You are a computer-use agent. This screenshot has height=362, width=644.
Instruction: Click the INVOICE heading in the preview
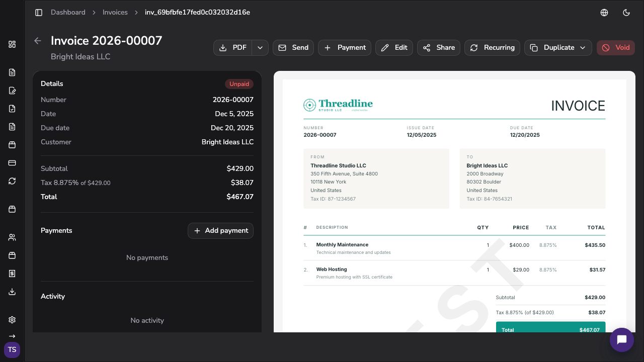coord(578,106)
